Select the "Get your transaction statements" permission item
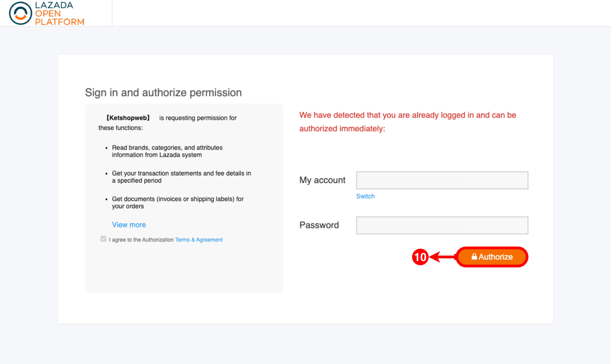The height and width of the screenshot is (364, 611). pos(181,177)
